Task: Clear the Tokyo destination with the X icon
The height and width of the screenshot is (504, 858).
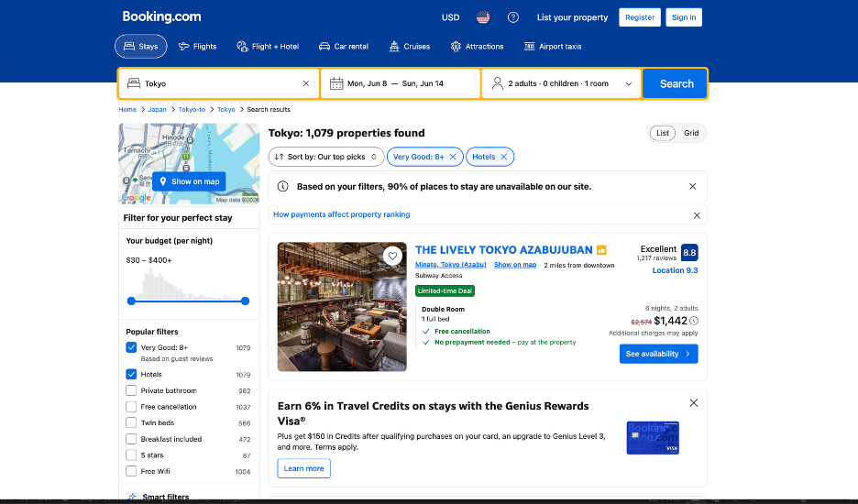Action: tap(306, 83)
